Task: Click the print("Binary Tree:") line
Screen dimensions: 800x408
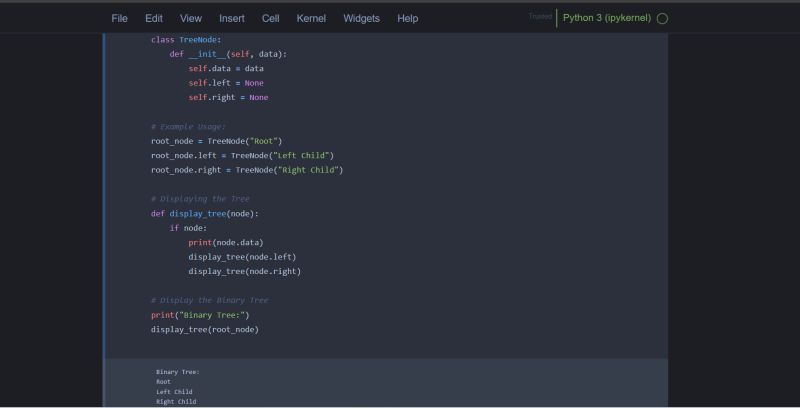Action: (199, 315)
